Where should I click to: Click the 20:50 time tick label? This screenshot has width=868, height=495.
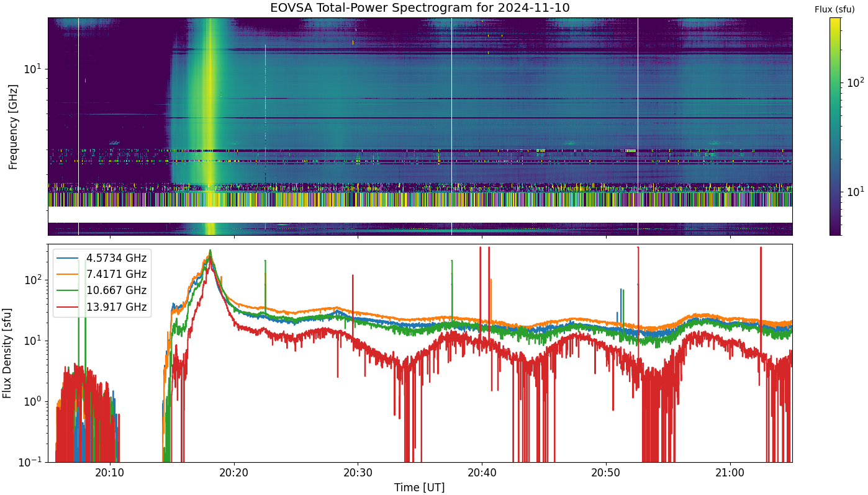605,473
